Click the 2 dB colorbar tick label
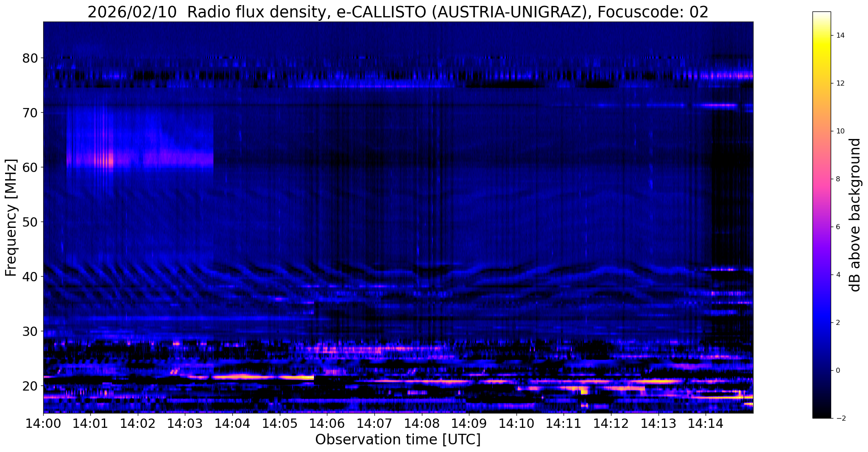This screenshot has width=868, height=452. (x=837, y=323)
